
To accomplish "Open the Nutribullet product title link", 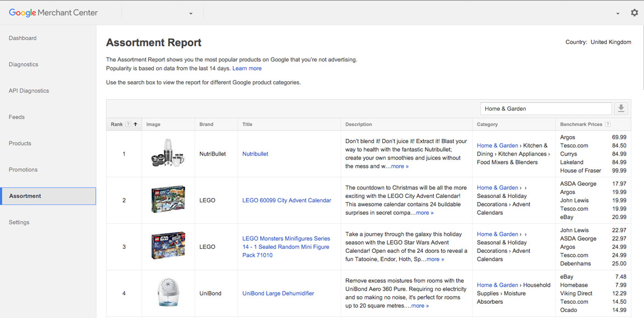I will pos(255,154).
